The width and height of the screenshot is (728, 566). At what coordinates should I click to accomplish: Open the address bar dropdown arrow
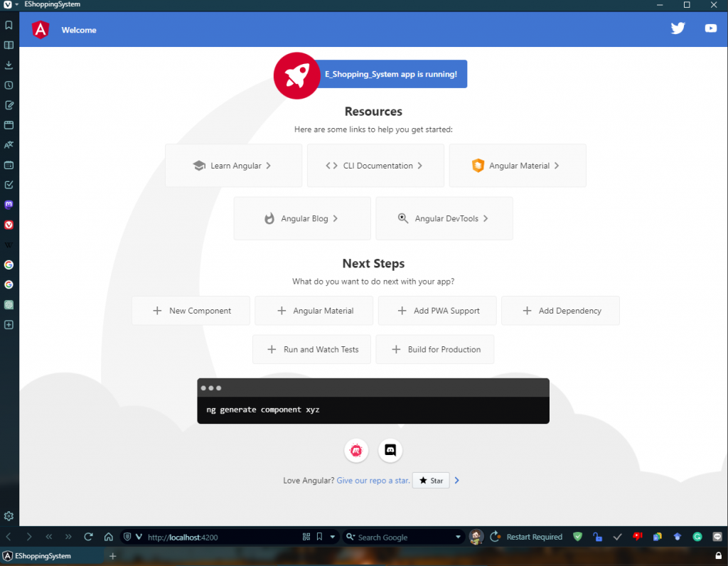(x=333, y=537)
